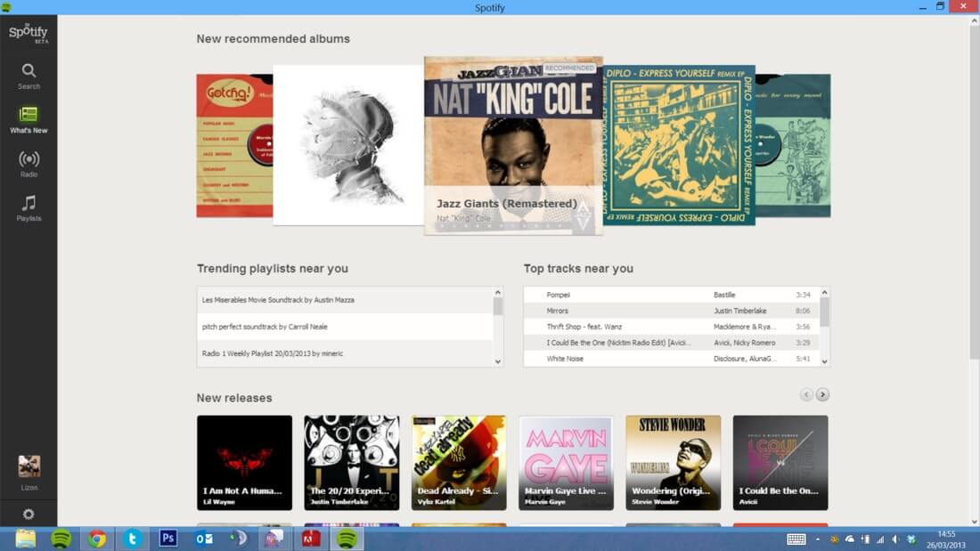Open the Search section in sidebar
Viewport: 980px width, 551px height.
click(x=29, y=77)
